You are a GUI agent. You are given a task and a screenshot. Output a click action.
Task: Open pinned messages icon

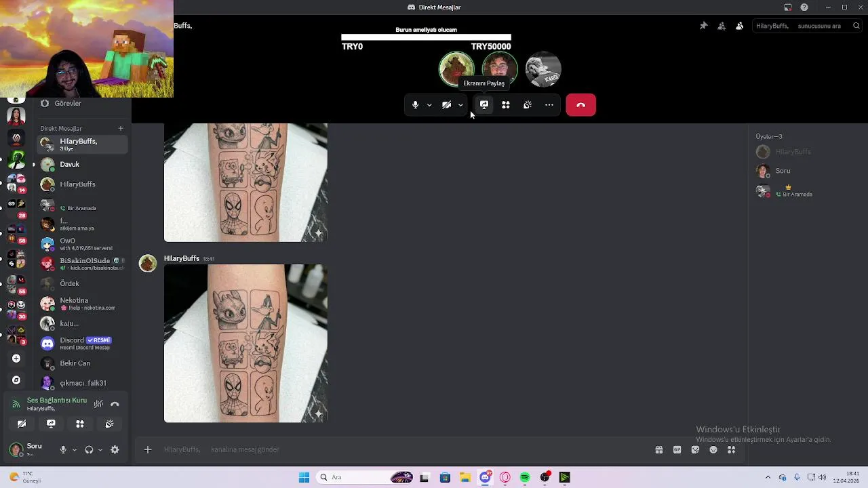703,26
